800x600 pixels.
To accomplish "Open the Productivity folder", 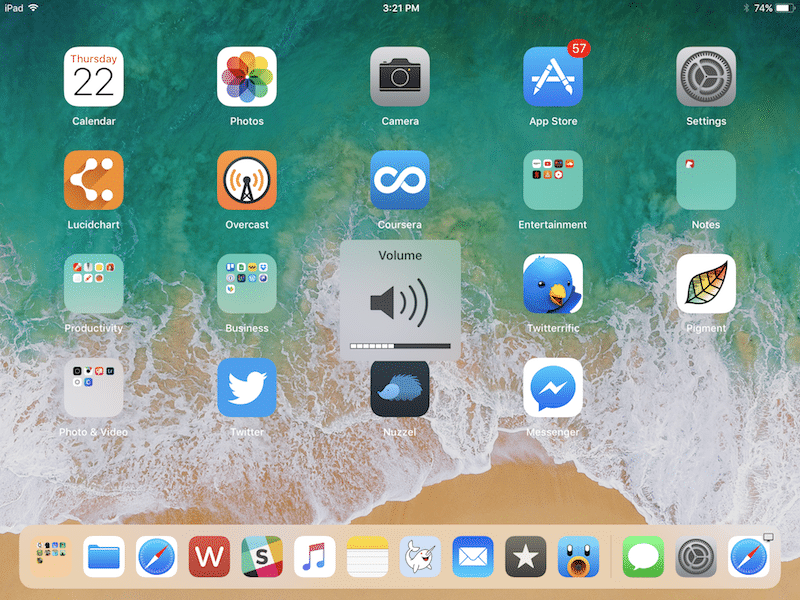I will (x=94, y=284).
